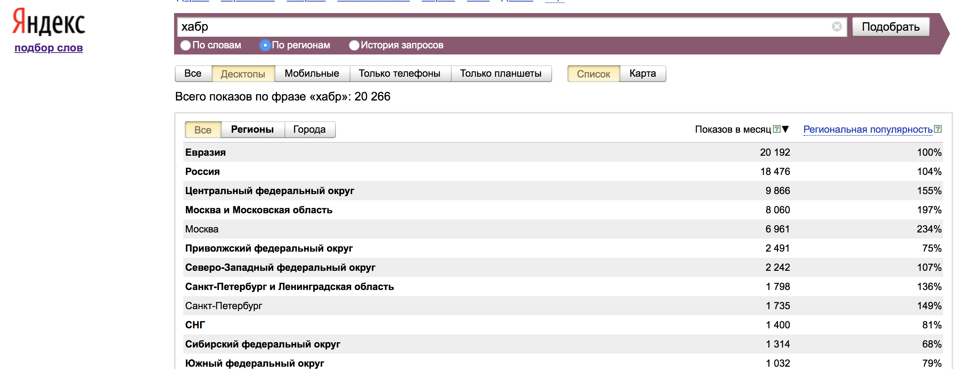This screenshot has width=980, height=369.
Task: Click the Показов в месяц column header
Action: pyautogui.click(x=733, y=129)
